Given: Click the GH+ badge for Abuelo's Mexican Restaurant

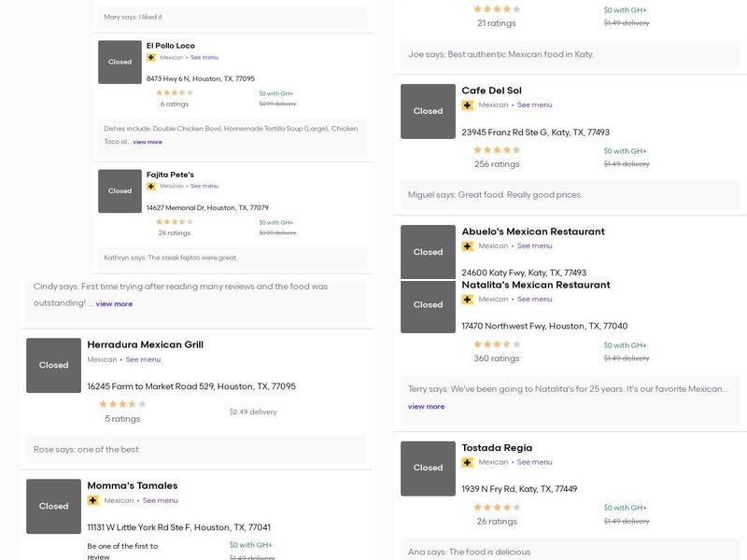Looking at the screenshot, I should click(468, 246).
